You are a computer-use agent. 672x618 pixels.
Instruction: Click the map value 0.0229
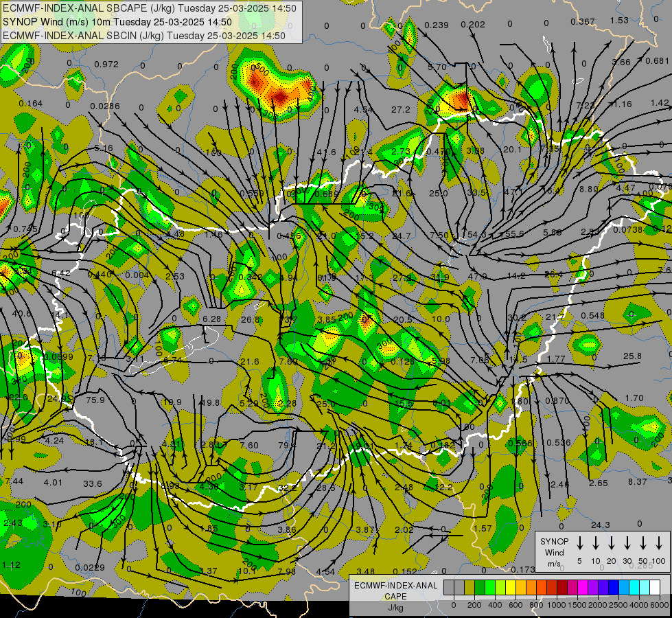point(89,567)
